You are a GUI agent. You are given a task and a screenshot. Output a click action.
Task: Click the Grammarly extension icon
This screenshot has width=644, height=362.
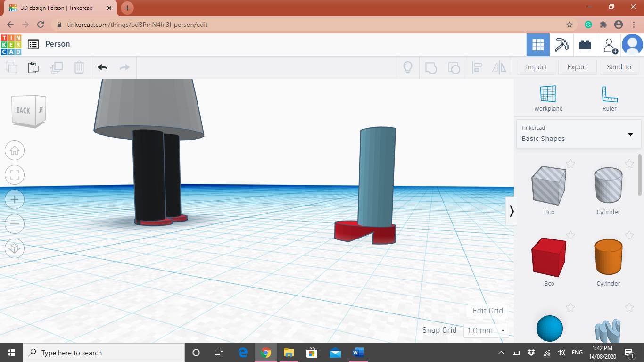pos(588,25)
